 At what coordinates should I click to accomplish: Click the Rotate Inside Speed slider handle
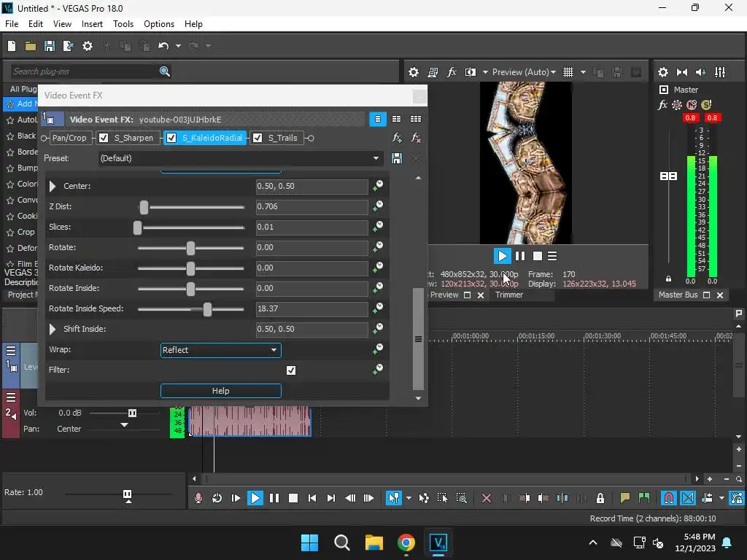[x=207, y=309]
